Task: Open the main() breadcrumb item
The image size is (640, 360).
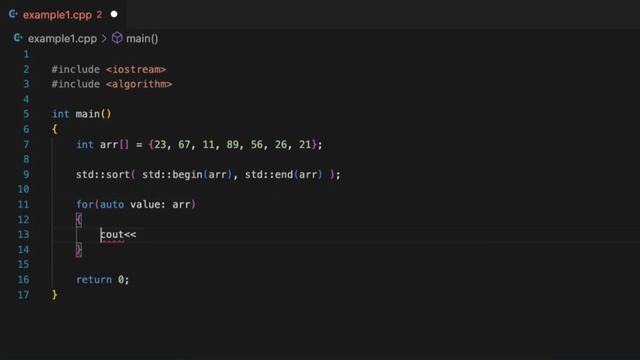Action: tap(142, 39)
